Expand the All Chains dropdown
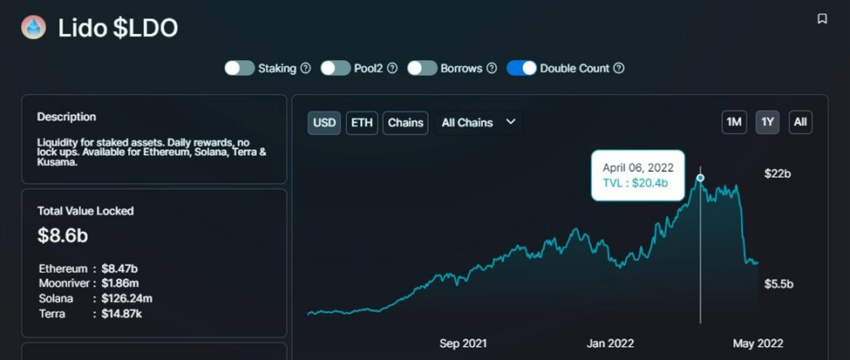 tap(478, 123)
